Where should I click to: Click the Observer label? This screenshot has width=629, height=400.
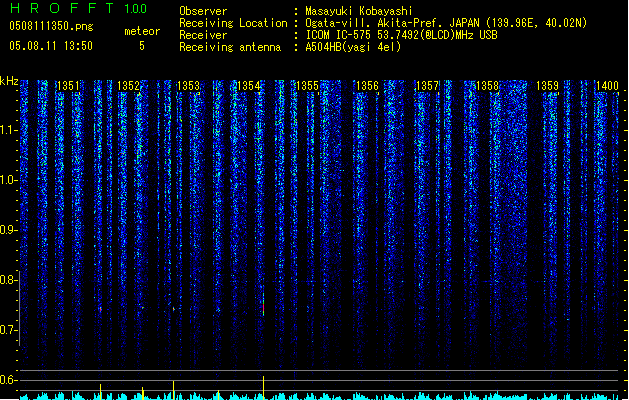pyautogui.click(x=203, y=11)
